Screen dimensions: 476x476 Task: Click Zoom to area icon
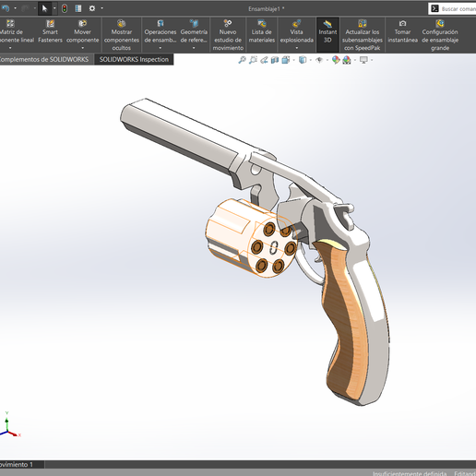coord(253,60)
